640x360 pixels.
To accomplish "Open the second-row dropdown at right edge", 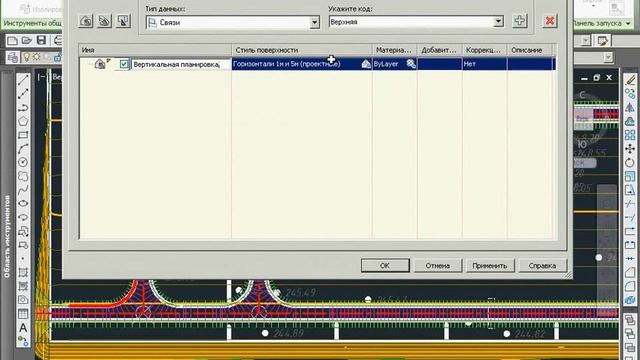I will click(608, 58).
